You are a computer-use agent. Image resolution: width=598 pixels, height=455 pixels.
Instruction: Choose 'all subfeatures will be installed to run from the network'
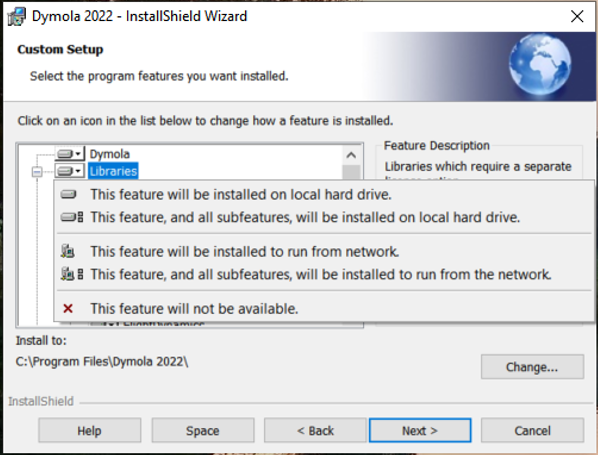click(x=324, y=275)
